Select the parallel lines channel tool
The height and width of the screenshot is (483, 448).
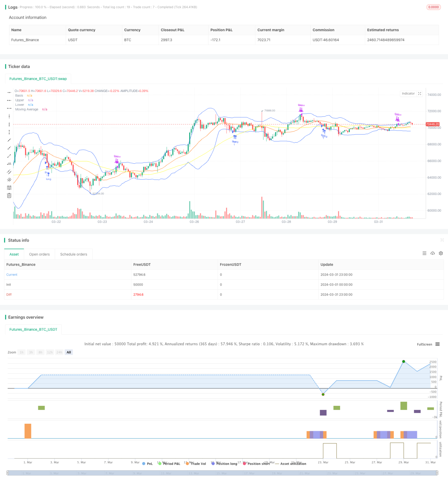coord(9,172)
